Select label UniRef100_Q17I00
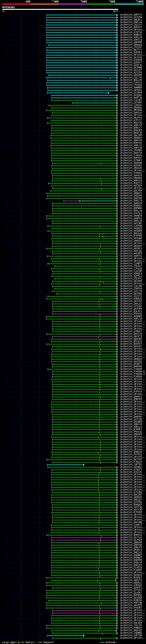This screenshot has width=146, height=644. tap(131, 537)
